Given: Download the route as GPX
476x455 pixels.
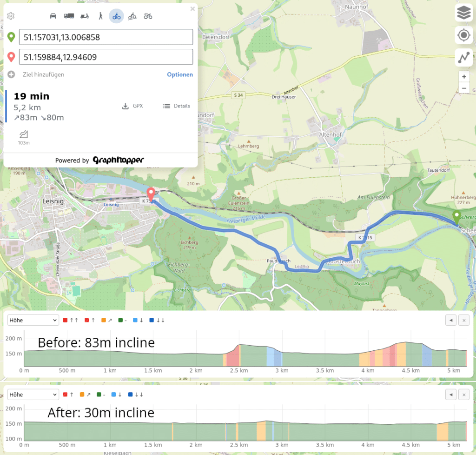Looking at the screenshot, I should [x=132, y=106].
